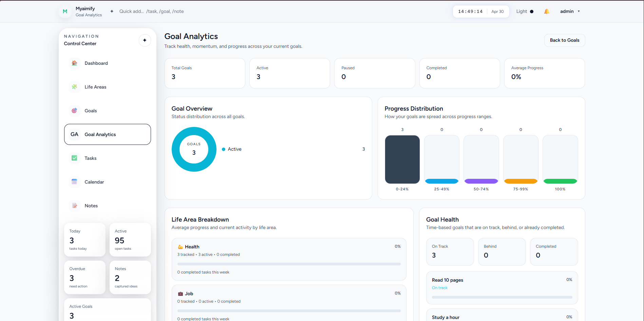The image size is (644, 321).
Task: Open Tasks via the checkmark icon
Action: [x=74, y=158]
